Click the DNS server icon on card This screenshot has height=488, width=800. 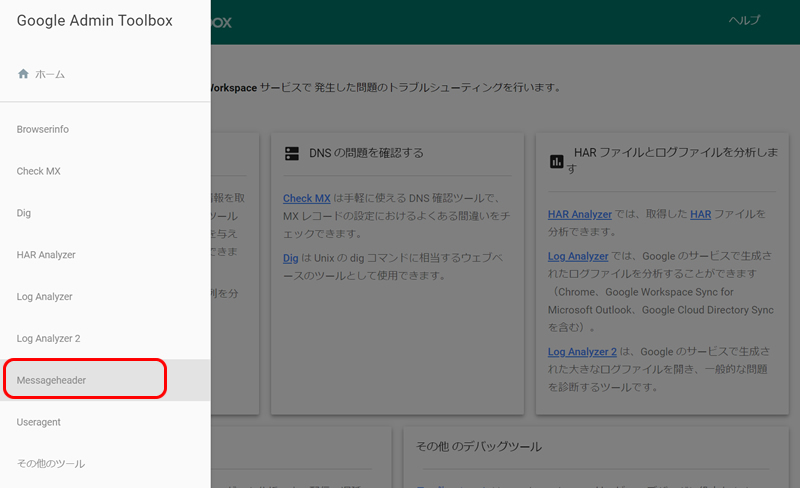click(x=292, y=153)
